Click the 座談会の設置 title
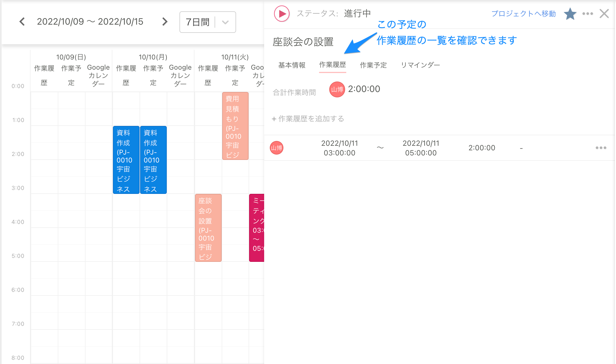 (x=303, y=42)
